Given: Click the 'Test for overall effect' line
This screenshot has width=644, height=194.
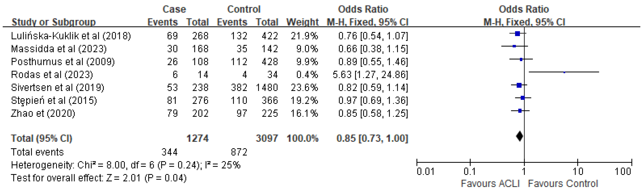Looking at the screenshot, I should (x=99, y=178).
